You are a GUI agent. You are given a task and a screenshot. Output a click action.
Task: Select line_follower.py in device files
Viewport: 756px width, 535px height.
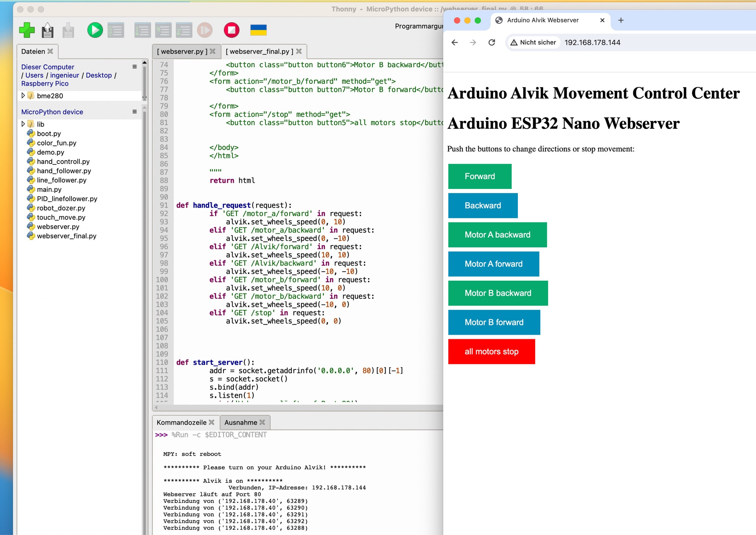tap(62, 180)
